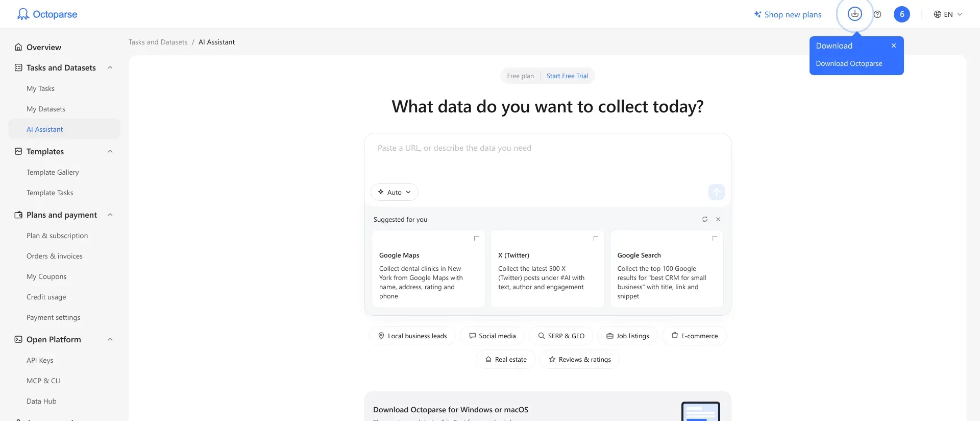Viewport: 980px width, 421px height.
Task: Collapse the Templates section
Action: (x=110, y=151)
